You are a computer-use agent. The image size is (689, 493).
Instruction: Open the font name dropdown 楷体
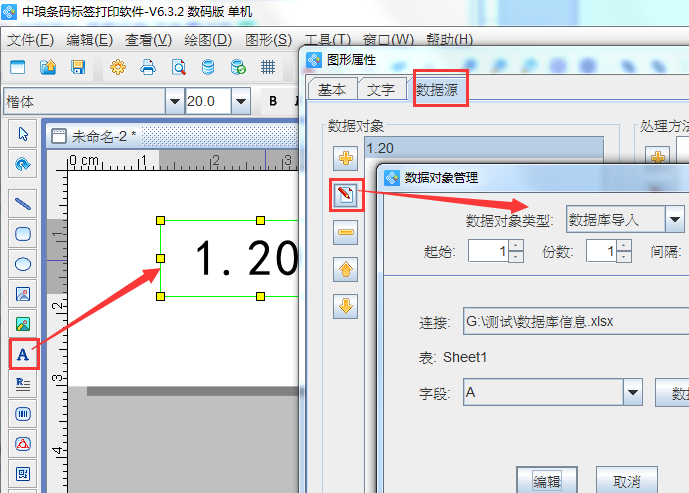tap(174, 101)
